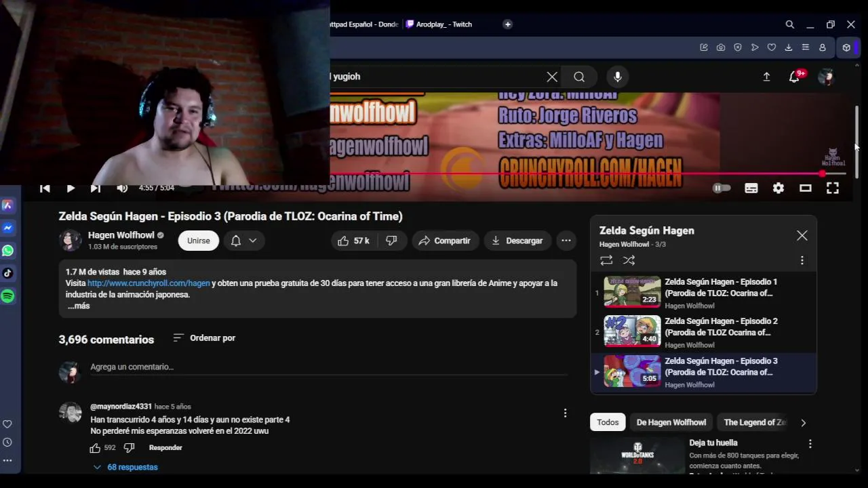Enter fullscreen video mode
868x488 pixels.
833,188
